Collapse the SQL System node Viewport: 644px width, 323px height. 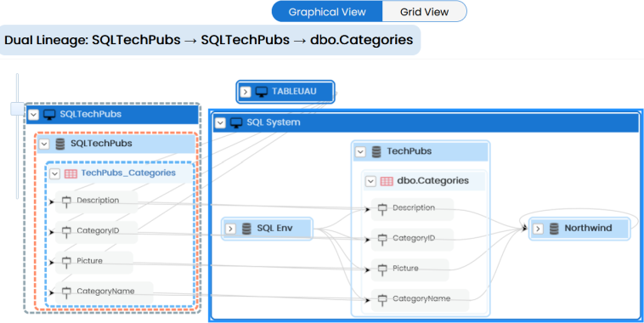pyautogui.click(x=221, y=122)
